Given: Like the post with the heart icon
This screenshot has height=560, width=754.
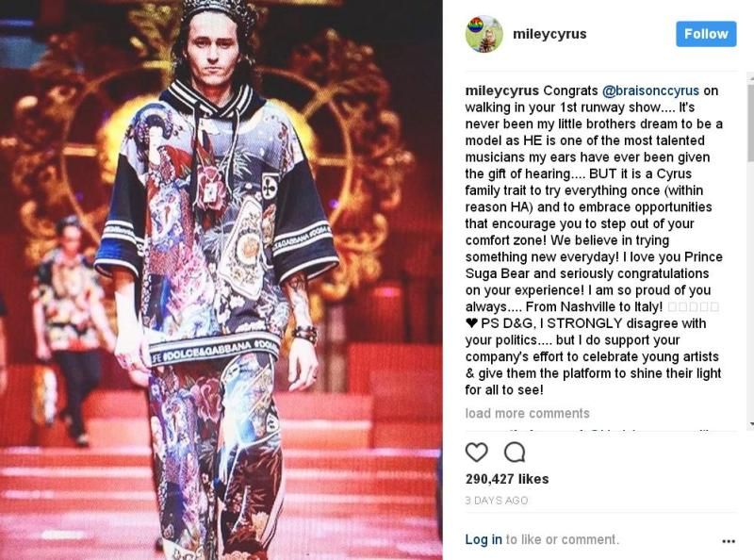Looking at the screenshot, I should tap(477, 453).
